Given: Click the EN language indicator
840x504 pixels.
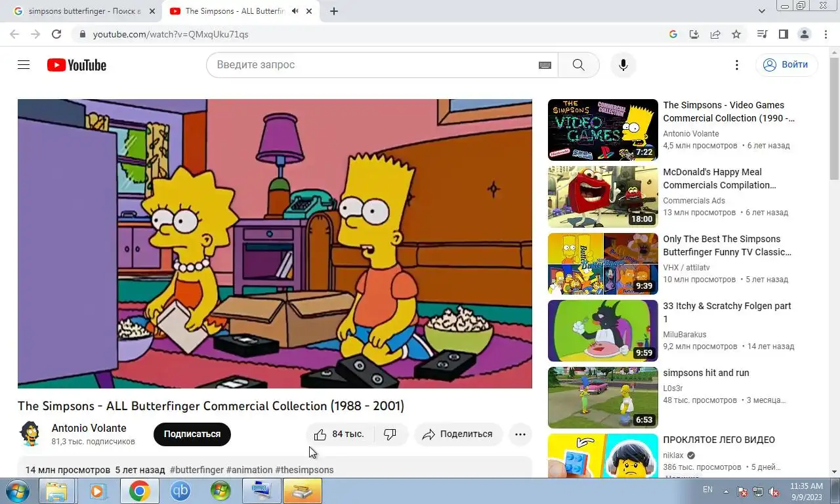Looking at the screenshot, I should point(707,490).
